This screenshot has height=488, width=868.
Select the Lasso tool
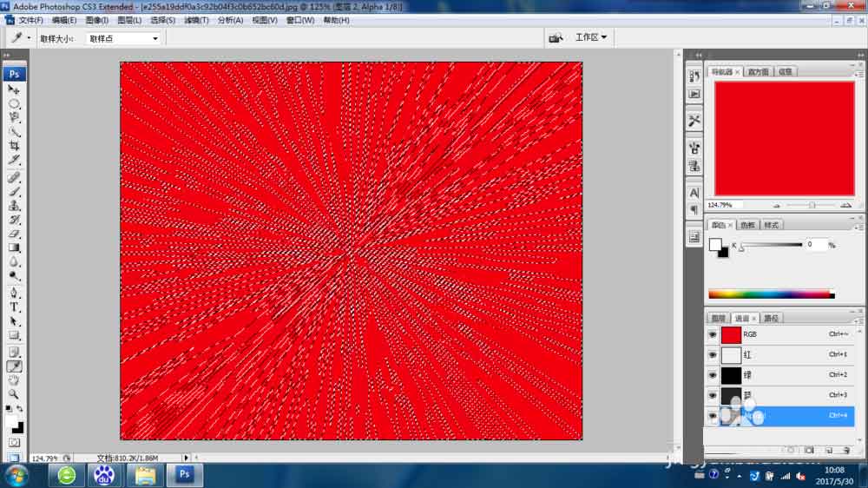14,117
